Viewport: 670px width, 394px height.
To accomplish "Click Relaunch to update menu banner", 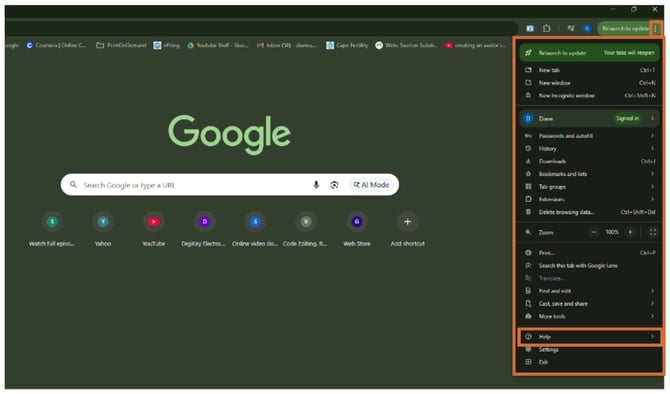I will [590, 53].
